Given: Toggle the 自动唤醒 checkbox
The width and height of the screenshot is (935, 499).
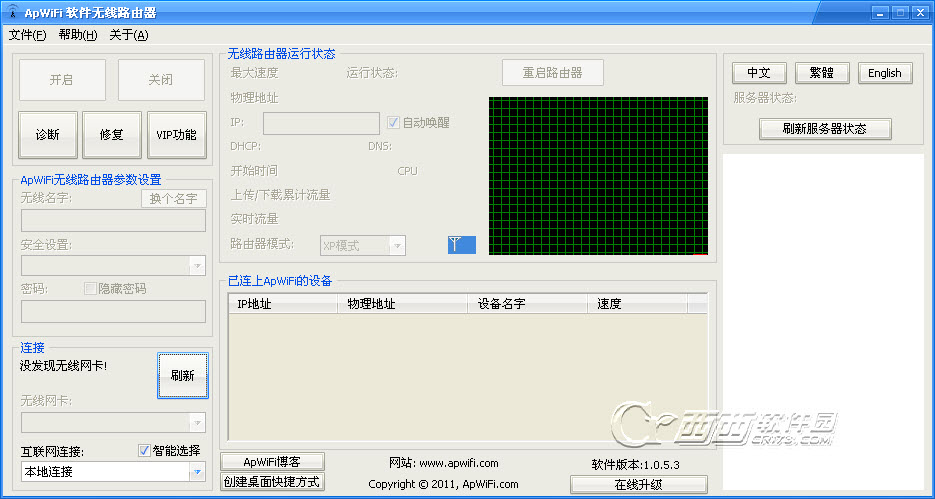Looking at the screenshot, I should click(x=393, y=123).
